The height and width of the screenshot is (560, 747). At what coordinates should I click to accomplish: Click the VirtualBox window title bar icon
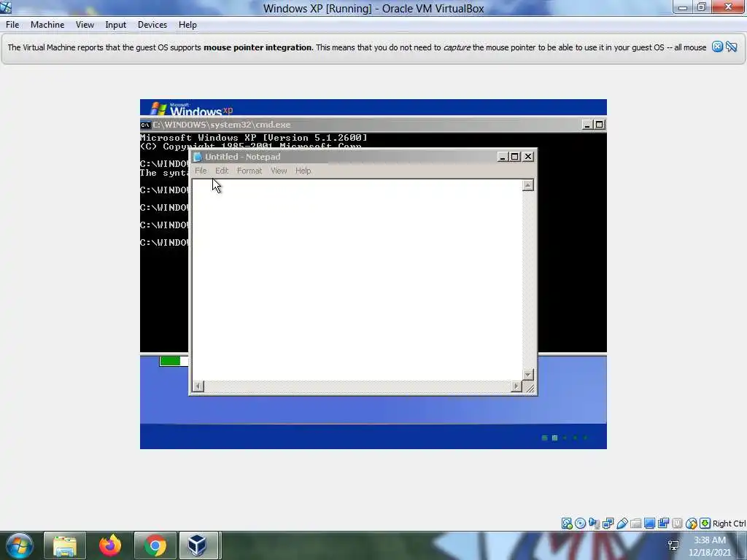pos(6,7)
